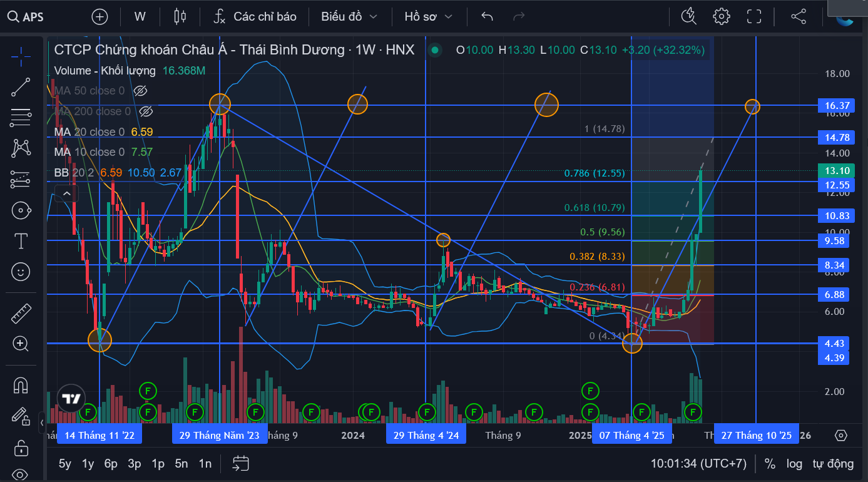
Task: Click the '29 Tháng 4 '24' date label
Action: point(426,435)
